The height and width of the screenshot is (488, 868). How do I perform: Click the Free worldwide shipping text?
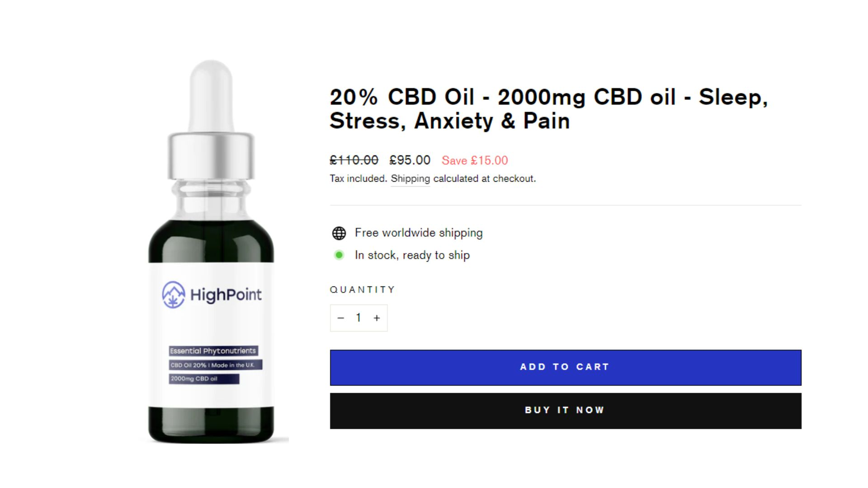coord(419,233)
